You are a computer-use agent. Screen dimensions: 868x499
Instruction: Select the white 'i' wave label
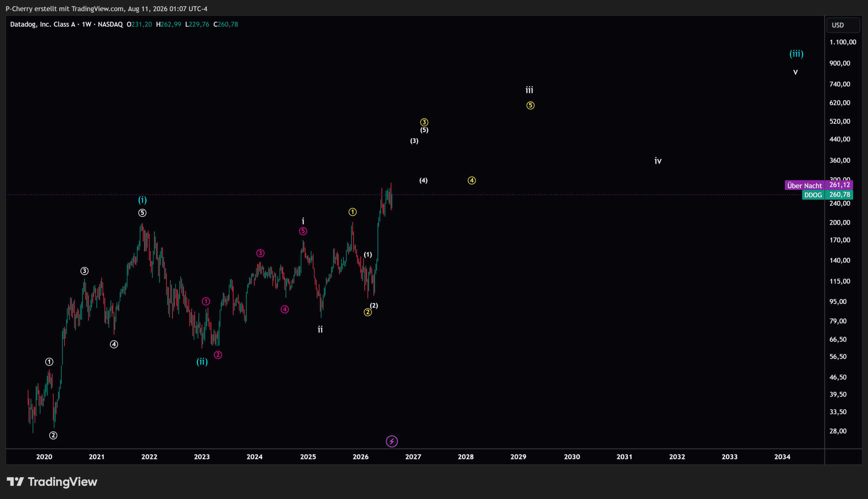pyautogui.click(x=303, y=221)
